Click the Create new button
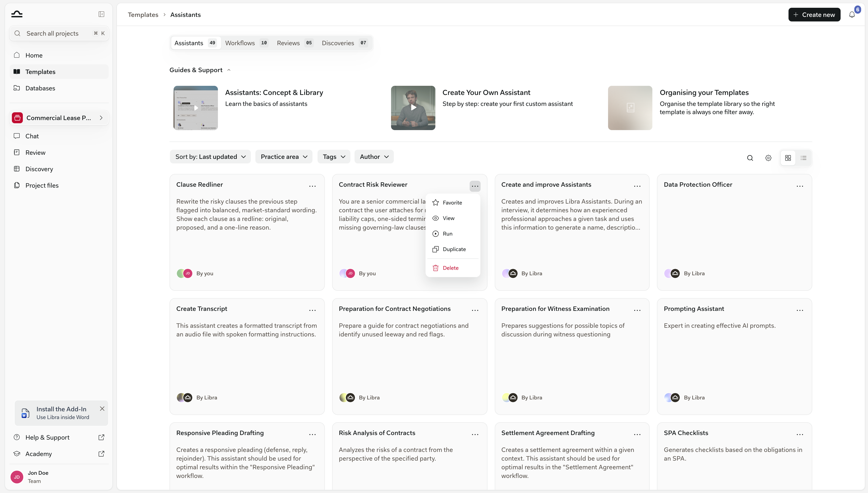 click(x=814, y=15)
